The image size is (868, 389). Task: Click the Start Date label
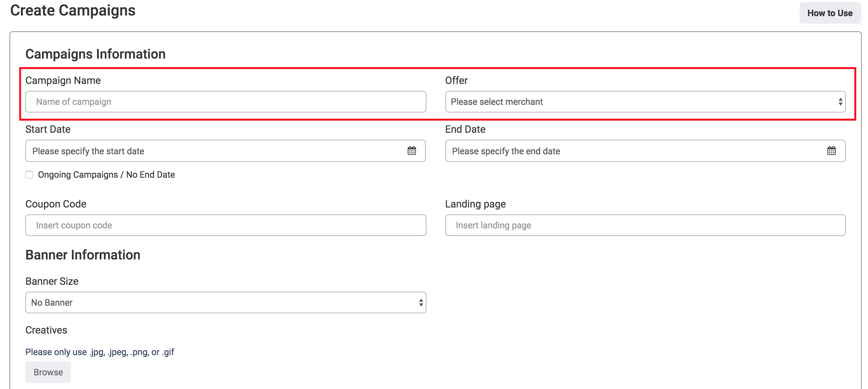(48, 130)
